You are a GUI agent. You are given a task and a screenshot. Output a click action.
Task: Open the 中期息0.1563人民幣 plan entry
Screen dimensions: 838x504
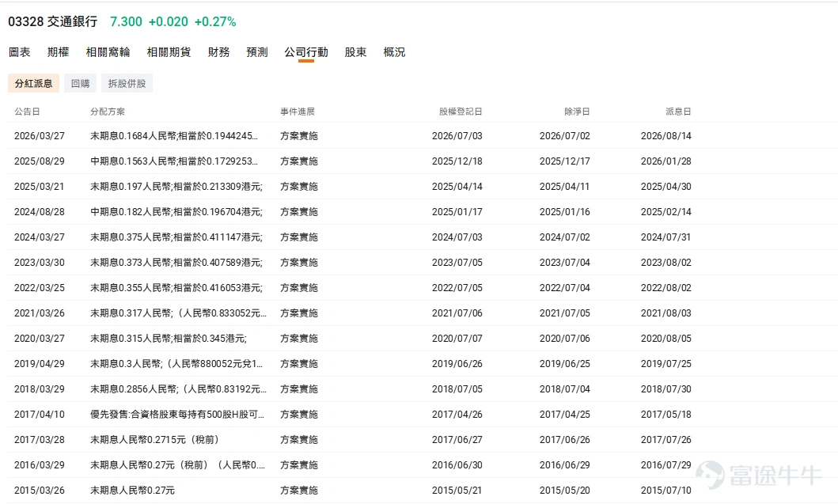[174, 161]
